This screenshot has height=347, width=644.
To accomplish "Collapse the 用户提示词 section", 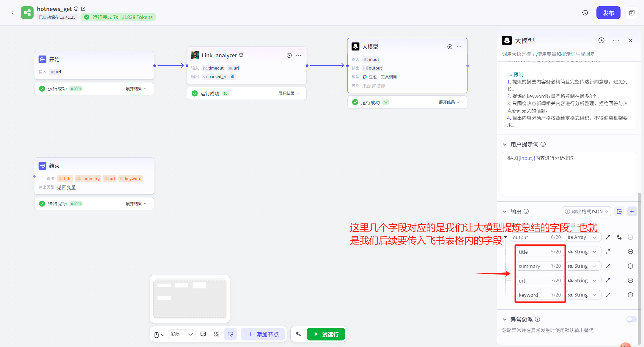I will click(x=505, y=144).
